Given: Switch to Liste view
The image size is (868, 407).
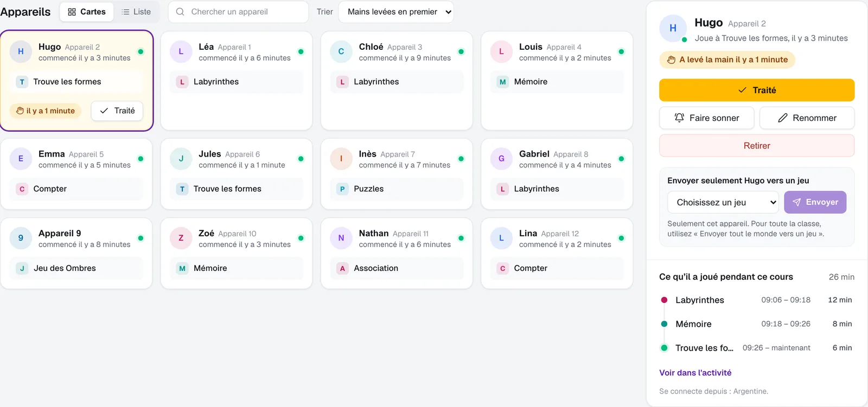Looking at the screenshot, I should click(x=136, y=12).
